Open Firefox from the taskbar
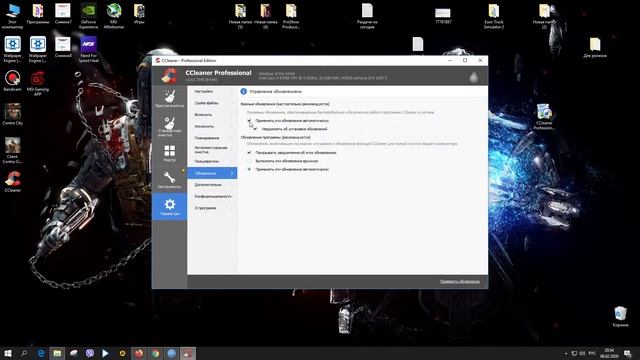640x360 pixels. tap(139, 353)
